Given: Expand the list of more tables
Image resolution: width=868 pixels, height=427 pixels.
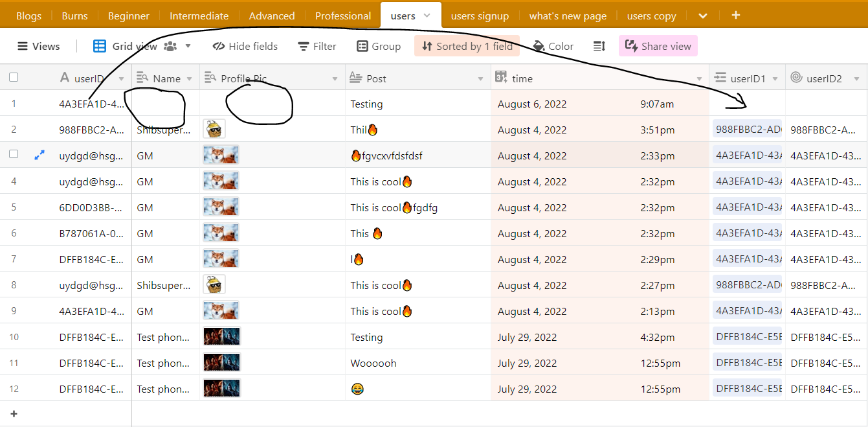Looking at the screenshot, I should coord(704,16).
